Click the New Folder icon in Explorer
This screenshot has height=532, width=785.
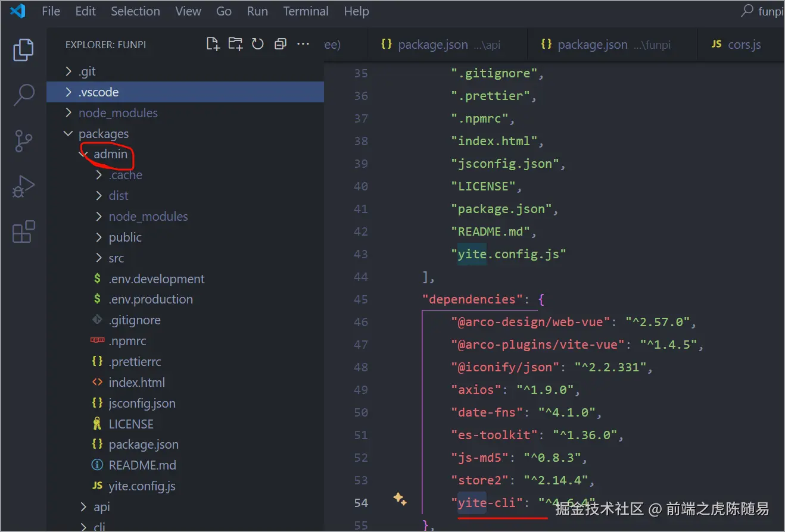(235, 44)
